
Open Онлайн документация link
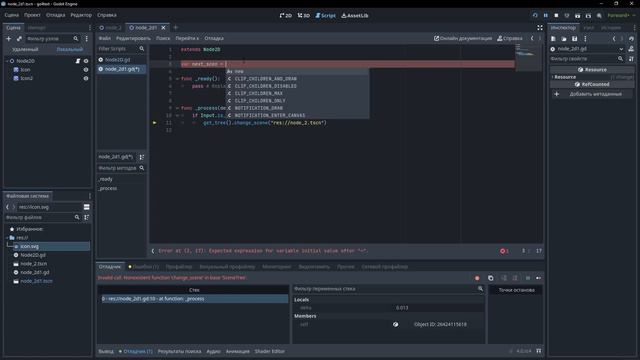[x=463, y=38]
